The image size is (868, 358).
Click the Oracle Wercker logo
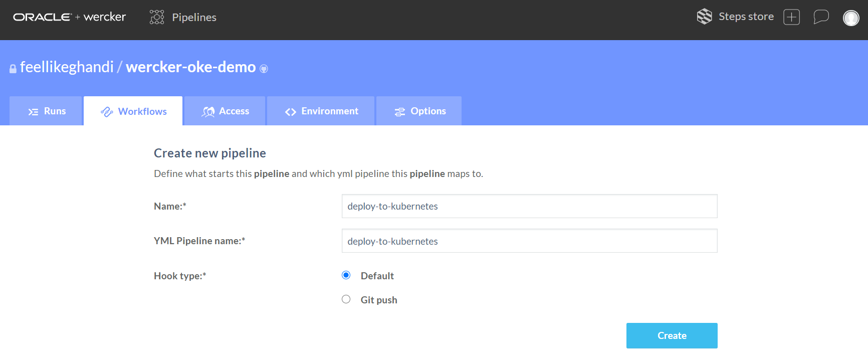click(x=69, y=17)
